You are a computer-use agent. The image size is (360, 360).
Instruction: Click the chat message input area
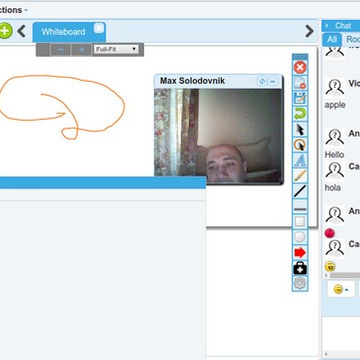click(341, 333)
